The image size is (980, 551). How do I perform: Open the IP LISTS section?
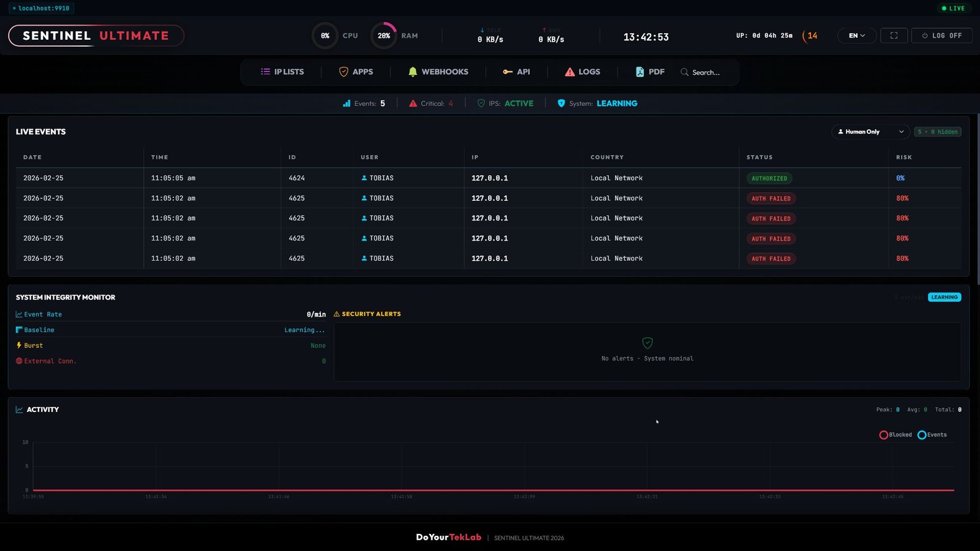(282, 72)
